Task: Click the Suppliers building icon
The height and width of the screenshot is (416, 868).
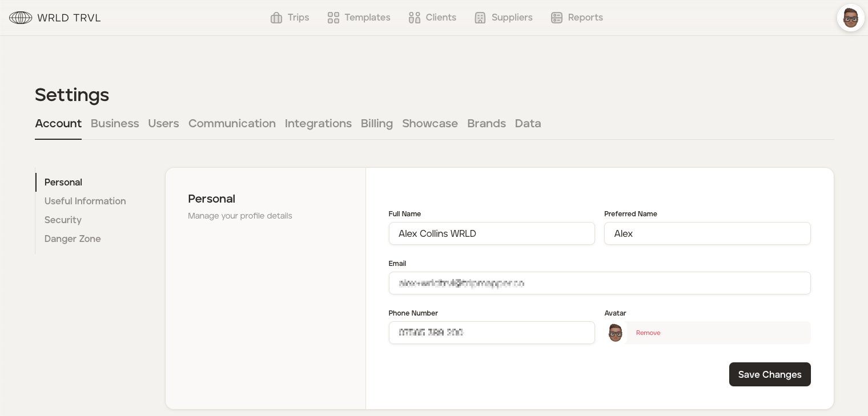Action: click(x=480, y=18)
